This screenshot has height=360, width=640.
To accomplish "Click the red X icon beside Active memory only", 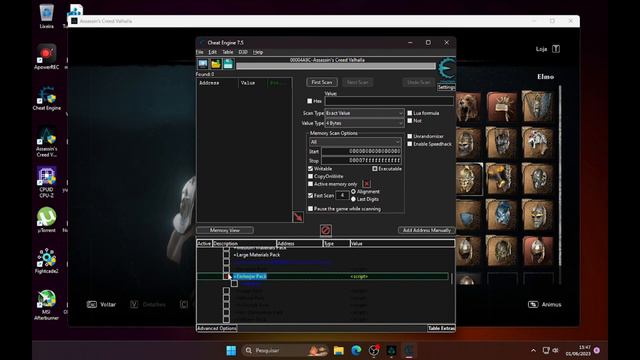I will pyautogui.click(x=366, y=184).
